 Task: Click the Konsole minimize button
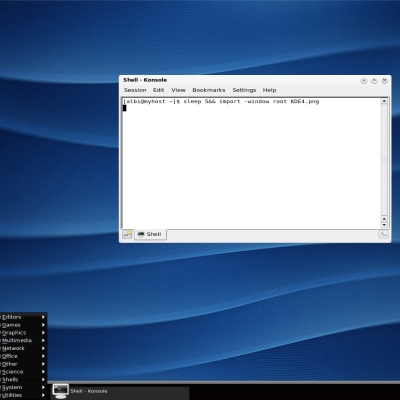point(364,80)
